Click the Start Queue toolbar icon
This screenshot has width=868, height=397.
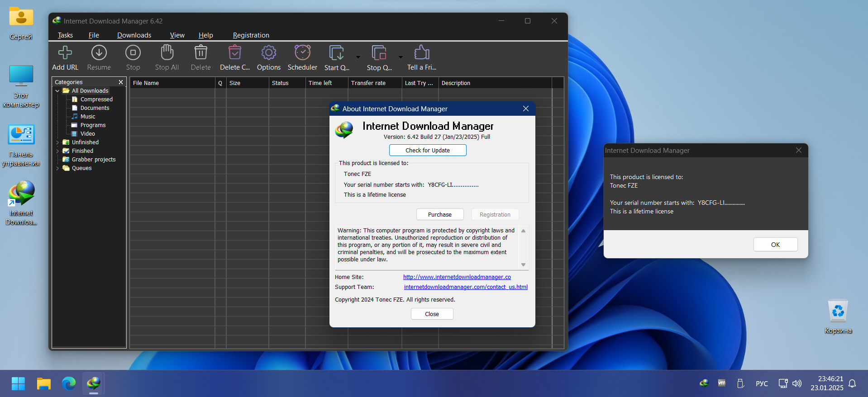(x=337, y=53)
